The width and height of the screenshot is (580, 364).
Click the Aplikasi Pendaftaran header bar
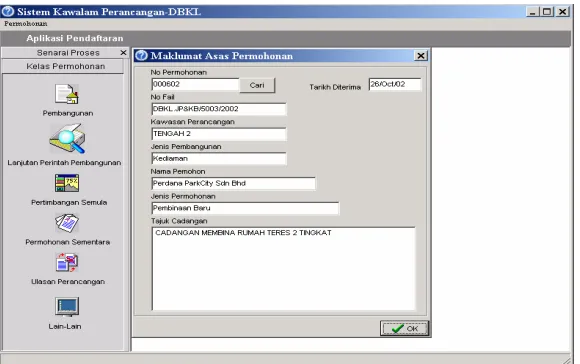[286, 38]
